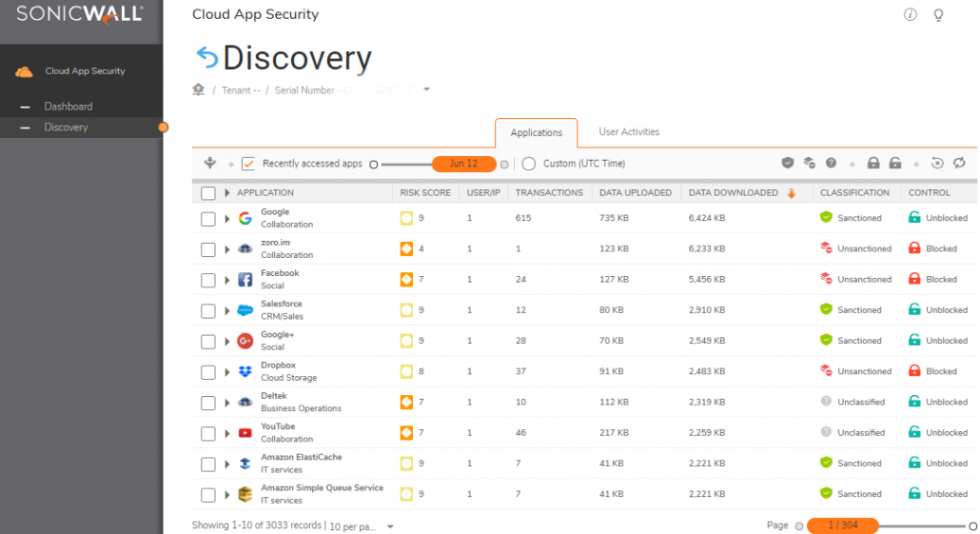This screenshot has width=980, height=534.
Task: Click the Google+ app logo icon
Action: point(245,341)
